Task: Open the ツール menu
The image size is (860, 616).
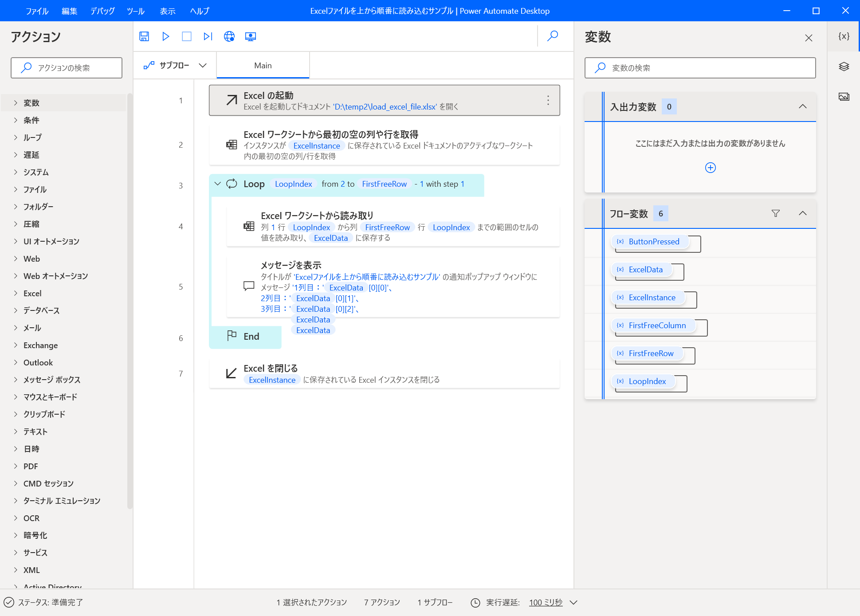Action: 135,11
